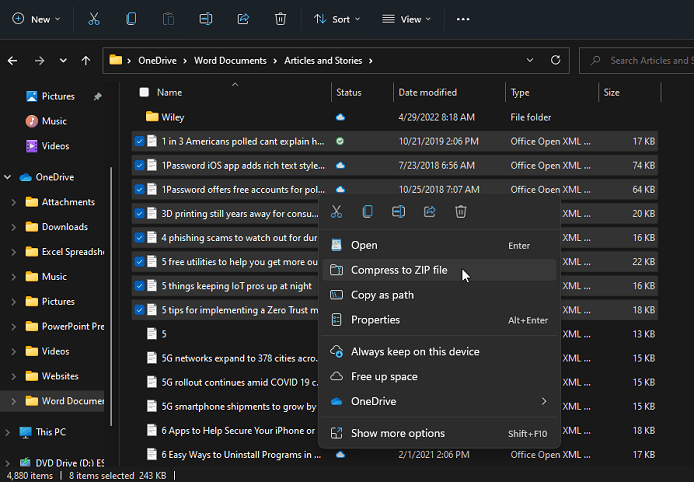Uncheck 4 phishing scams to watch out file
This screenshot has height=482, width=694.
pyautogui.click(x=139, y=238)
